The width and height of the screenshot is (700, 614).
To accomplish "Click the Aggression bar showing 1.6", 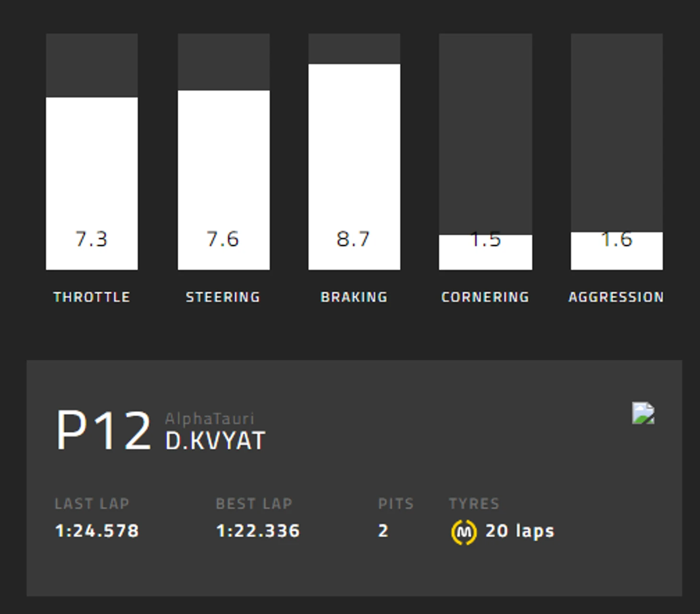I will coord(617,251).
